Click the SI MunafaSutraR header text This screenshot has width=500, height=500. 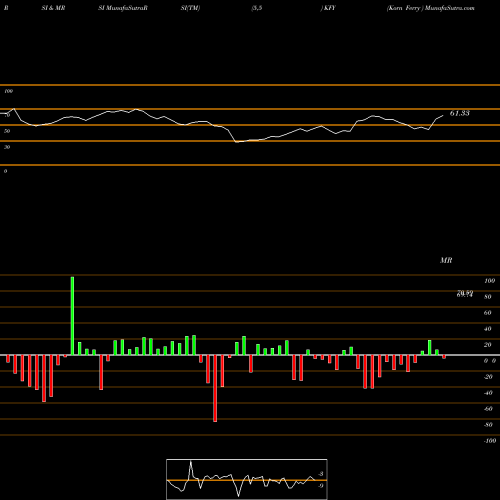point(123,8)
